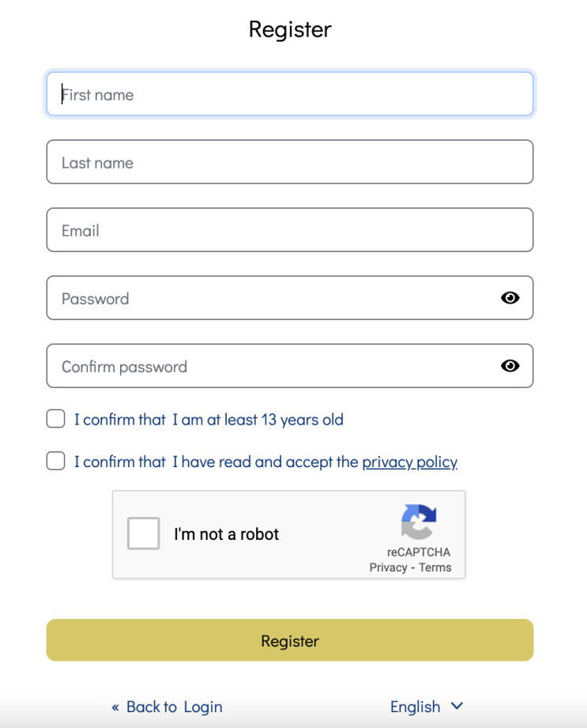Screen dimensions: 587x728
Task: Tick the I'm not a robot checkbox
Action: [143, 533]
